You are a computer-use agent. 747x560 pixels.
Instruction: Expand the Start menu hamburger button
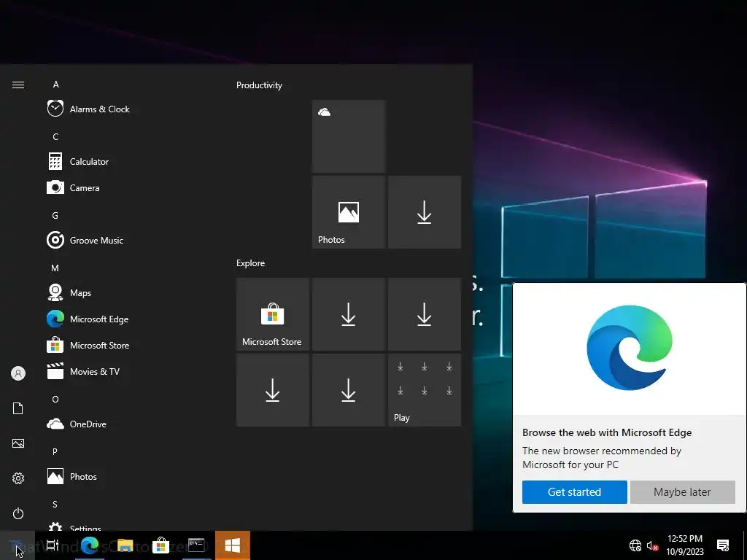pyautogui.click(x=18, y=85)
